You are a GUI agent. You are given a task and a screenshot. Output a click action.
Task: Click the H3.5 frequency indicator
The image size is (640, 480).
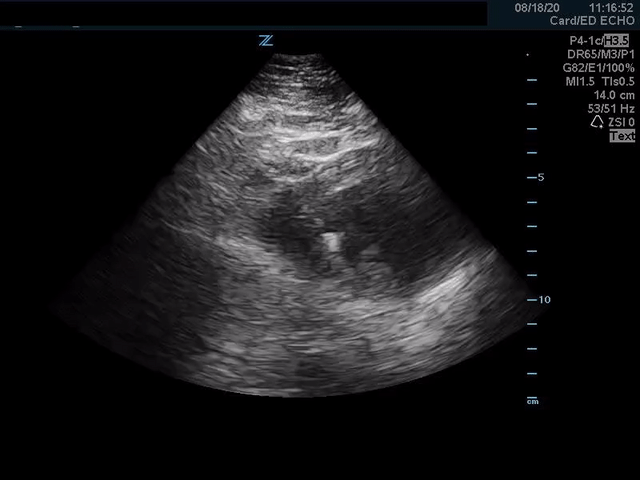pyautogui.click(x=616, y=40)
